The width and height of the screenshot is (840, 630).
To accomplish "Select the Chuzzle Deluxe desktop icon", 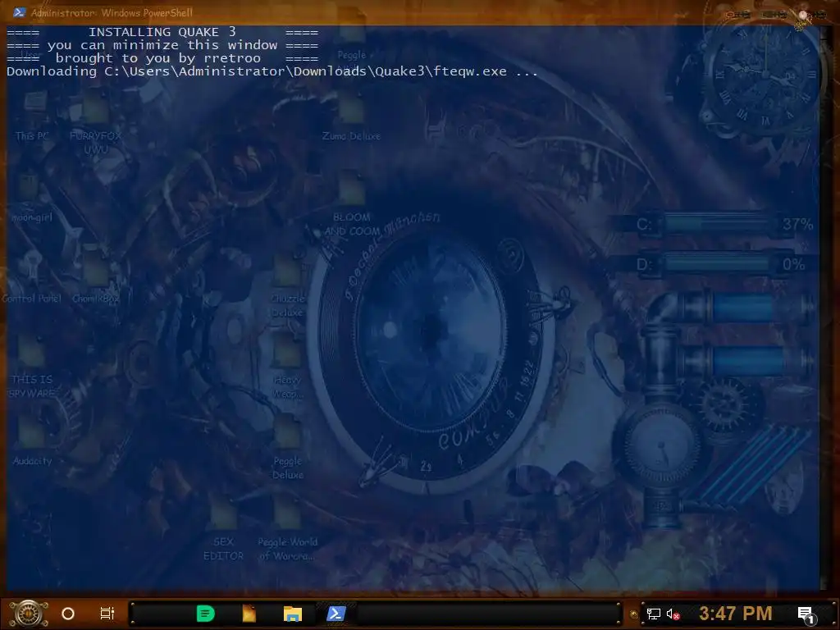I will [x=288, y=286].
